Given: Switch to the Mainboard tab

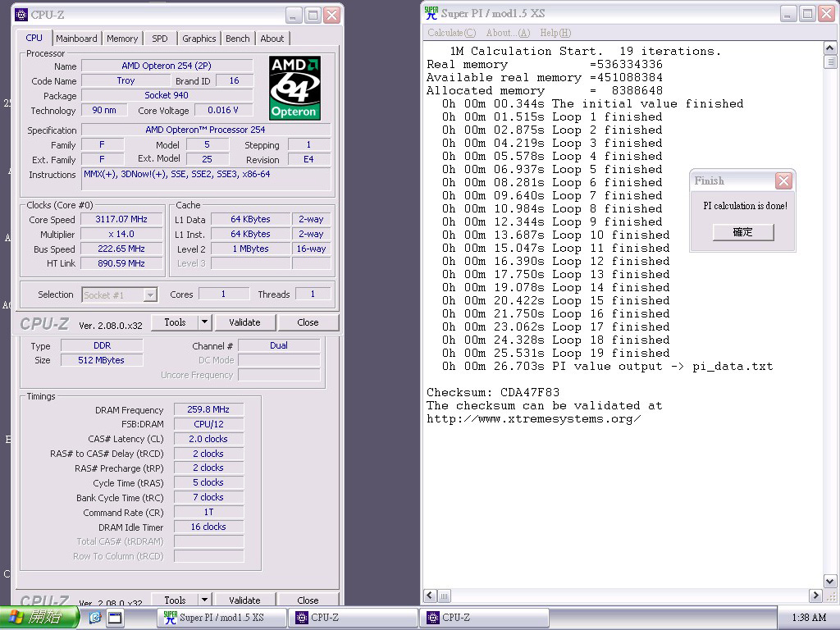Looking at the screenshot, I should click(x=76, y=39).
